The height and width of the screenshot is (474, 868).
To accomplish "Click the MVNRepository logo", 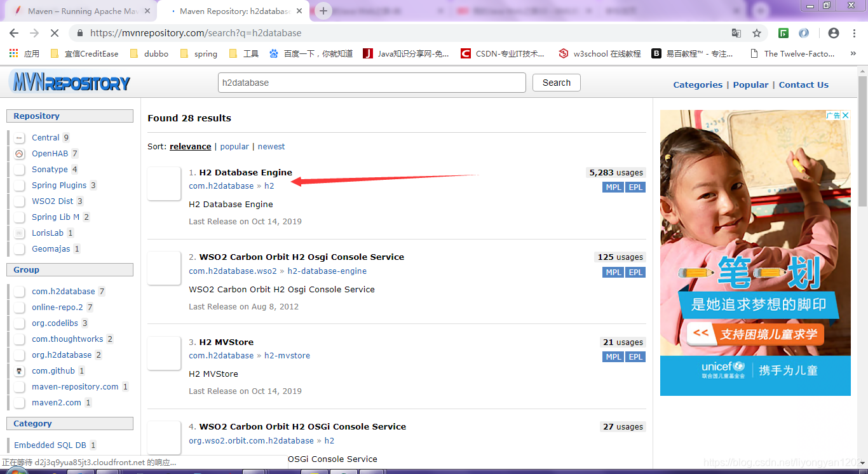I will [70, 82].
